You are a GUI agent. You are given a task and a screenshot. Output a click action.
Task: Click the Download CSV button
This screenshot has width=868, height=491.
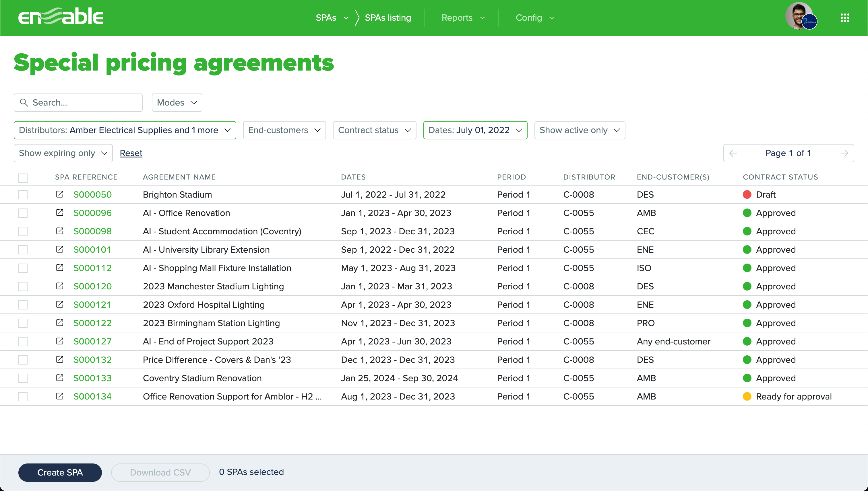point(160,472)
